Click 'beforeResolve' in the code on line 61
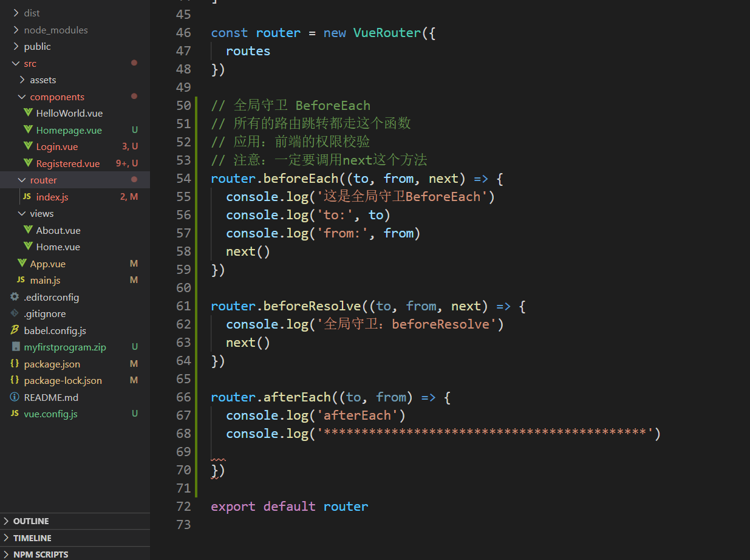 [312, 306]
